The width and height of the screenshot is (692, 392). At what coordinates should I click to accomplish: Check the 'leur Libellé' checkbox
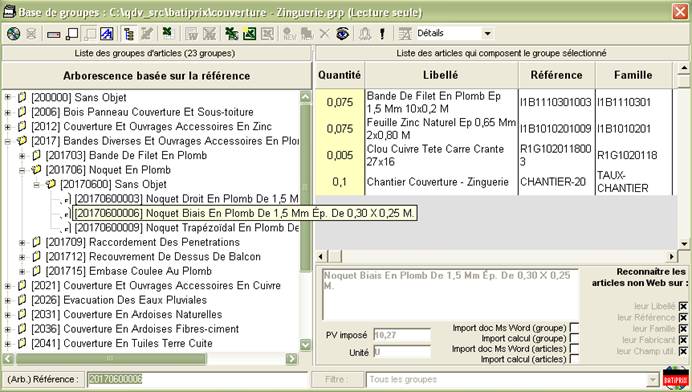[683, 306]
